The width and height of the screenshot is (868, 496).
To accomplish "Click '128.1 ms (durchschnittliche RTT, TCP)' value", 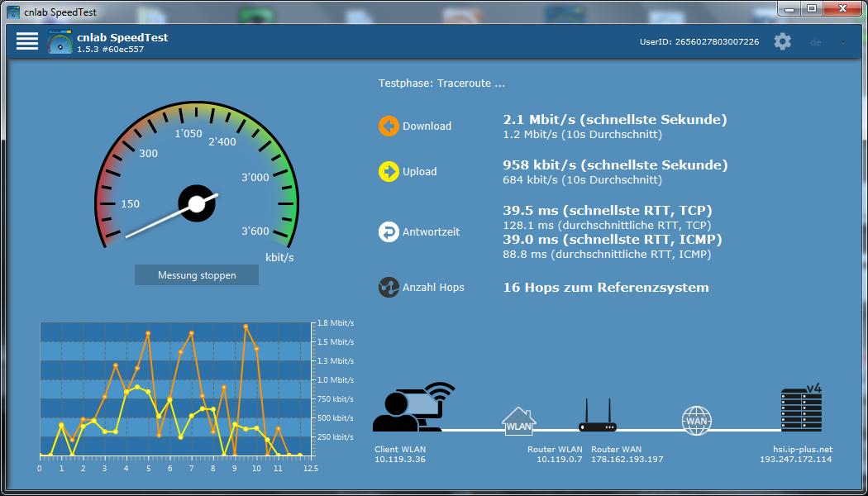I will coord(607,226).
